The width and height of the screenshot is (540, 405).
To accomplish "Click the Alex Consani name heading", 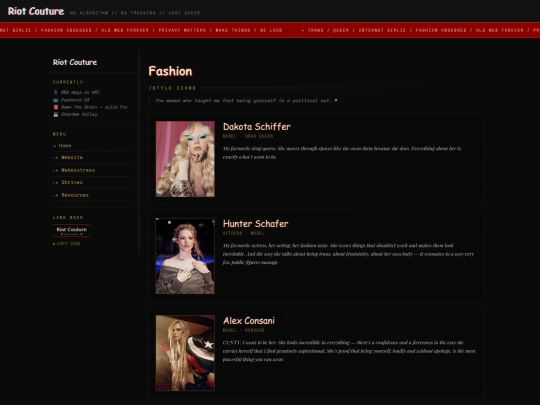I will [249, 321].
